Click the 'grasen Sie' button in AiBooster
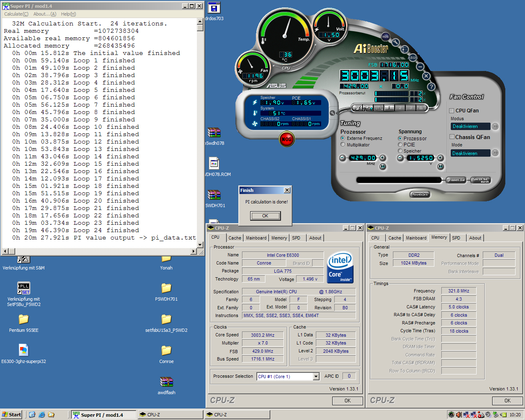Screen dimensions: 525x420 [x=456, y=180]
